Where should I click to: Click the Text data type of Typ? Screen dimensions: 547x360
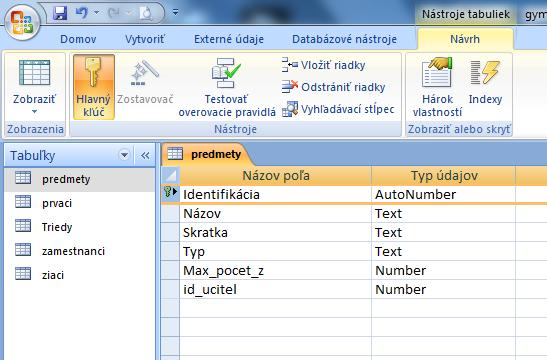coord(443,252)
